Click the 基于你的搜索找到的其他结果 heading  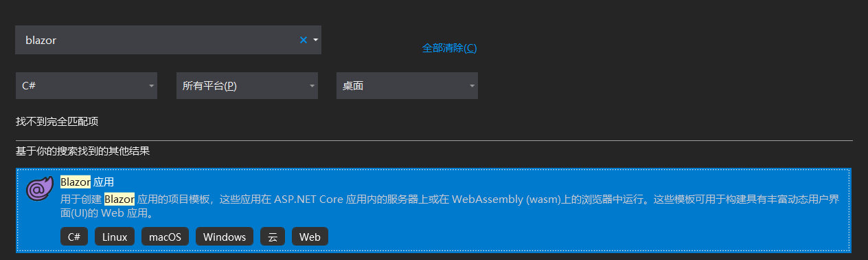point(82,151)
